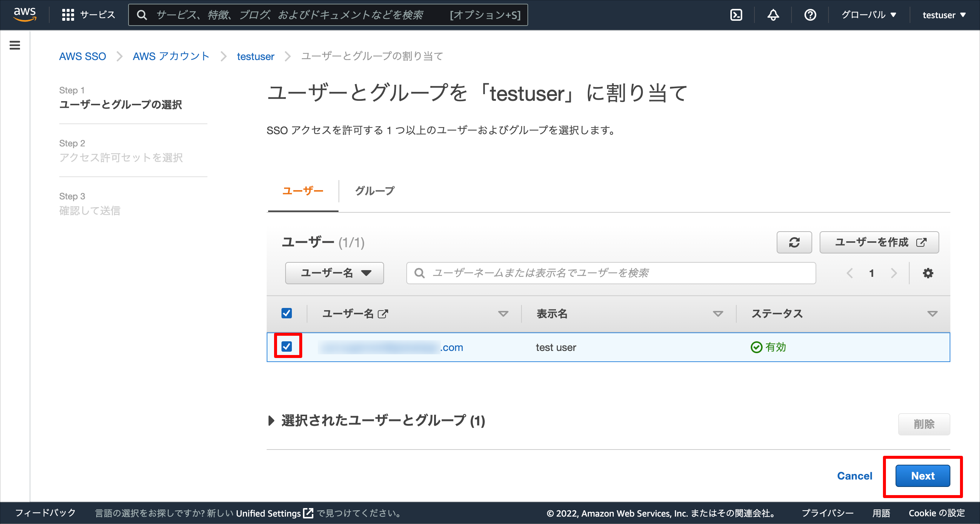Click the AWS logo home icon
This screenshot has width=980, height=524.
25,14
